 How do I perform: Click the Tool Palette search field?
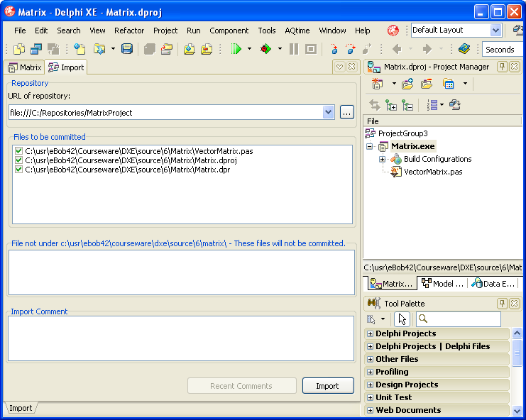click(459, 319)
